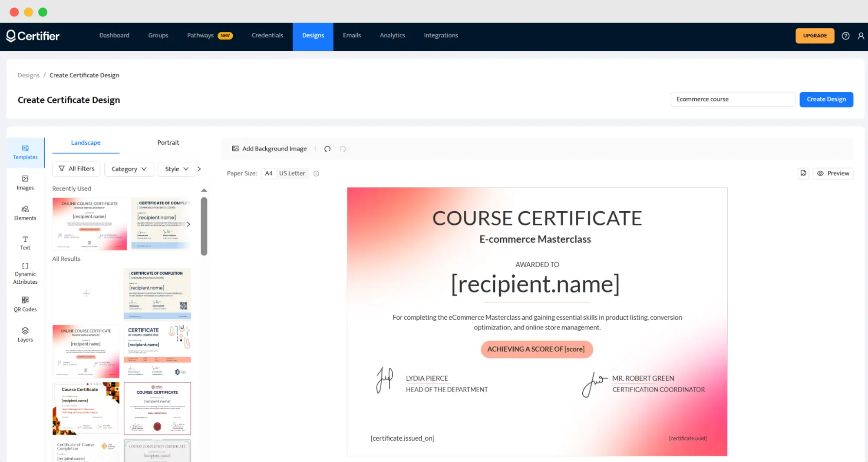Click the course description paragraph on canvas
The width and height of the screenshot is (868, 462).
tap(537, 322)
